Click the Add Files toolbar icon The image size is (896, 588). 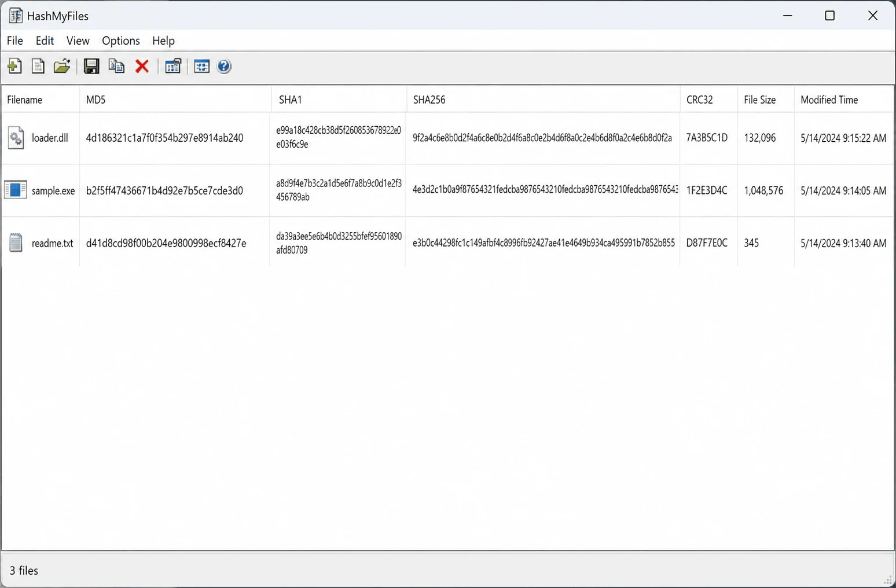point(14,66)
